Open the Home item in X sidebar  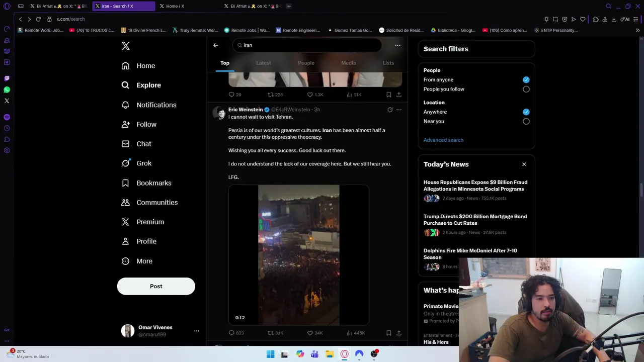point(138,66)
